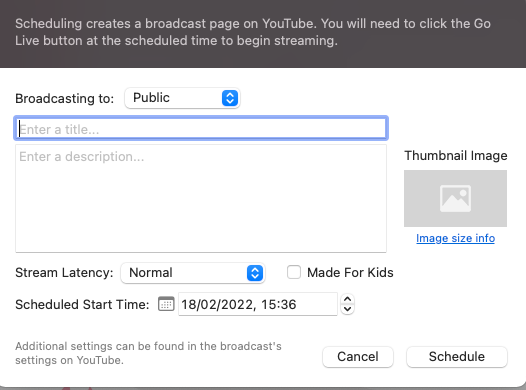Click the Cancel button

click(358, 356)
